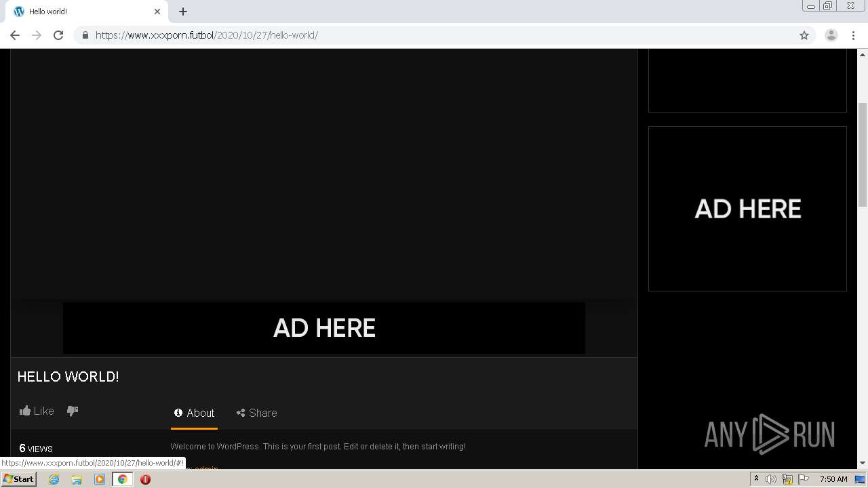Click the HELLO WORLD! post title
This screenshot has width=868, height=488.
click(x=68, y=377)
